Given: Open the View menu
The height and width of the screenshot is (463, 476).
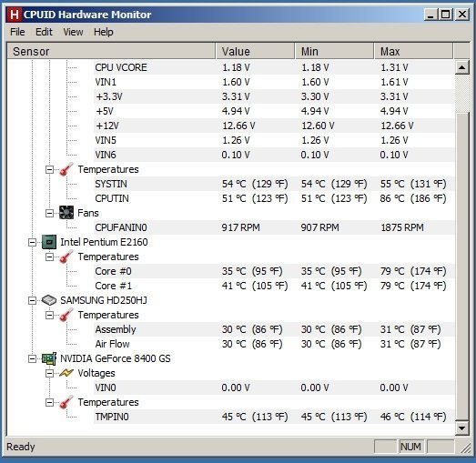Looking at the screenshot, I should tap(73, 32).
